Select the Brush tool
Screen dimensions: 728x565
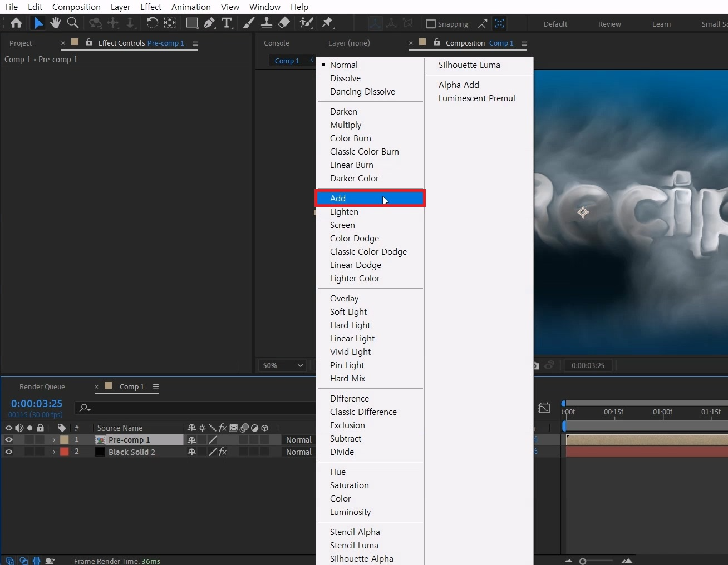249,23
